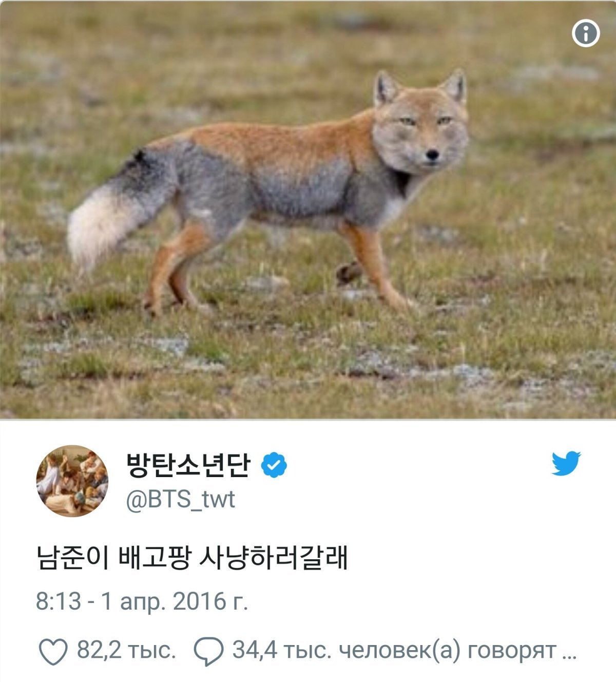Open the fox photo in the tweet
The image size is (616, 682).
308,210
